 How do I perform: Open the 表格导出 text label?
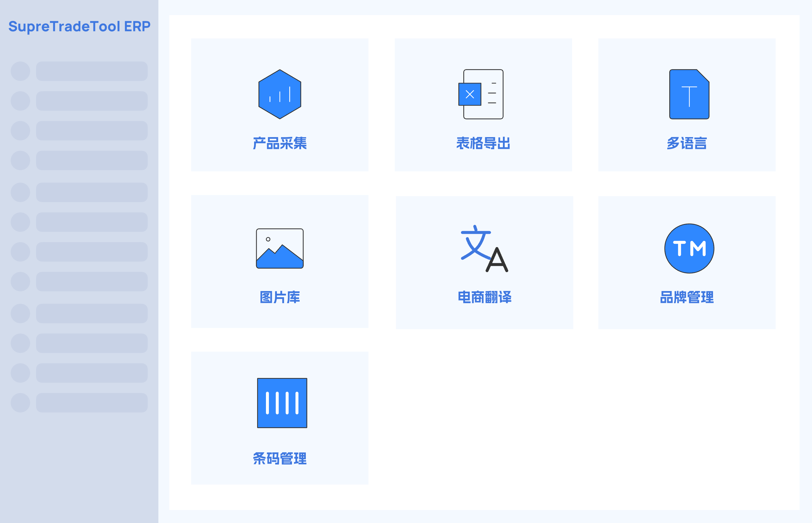pyautogui.click(x=483, y=143)
